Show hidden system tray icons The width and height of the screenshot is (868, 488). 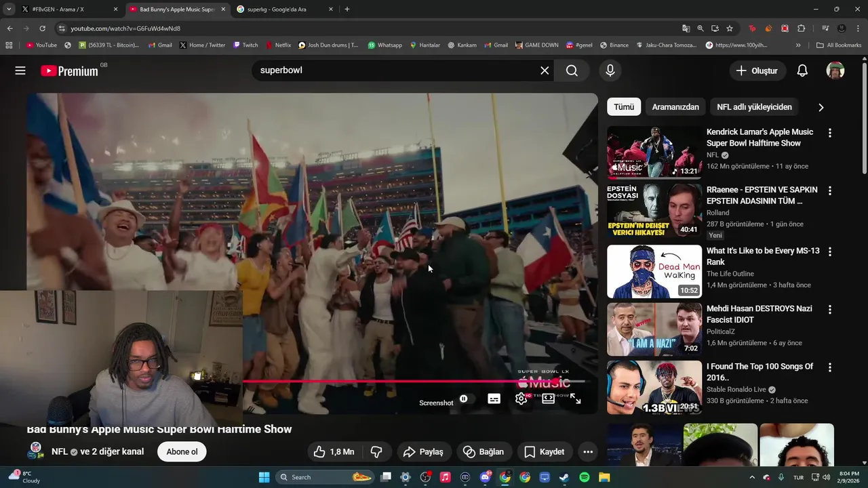(752, 477)
